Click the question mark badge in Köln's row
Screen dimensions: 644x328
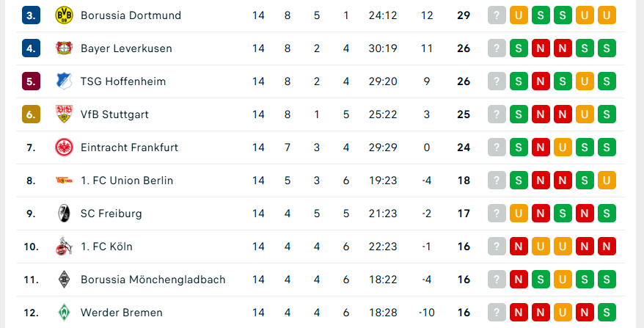(497, 247)
